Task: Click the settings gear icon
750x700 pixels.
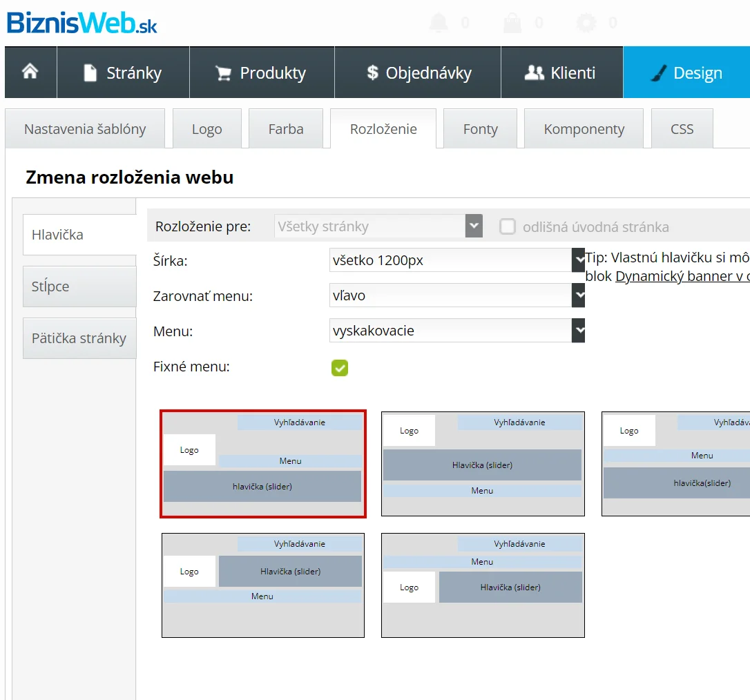Action: click(x=586, y=23)
